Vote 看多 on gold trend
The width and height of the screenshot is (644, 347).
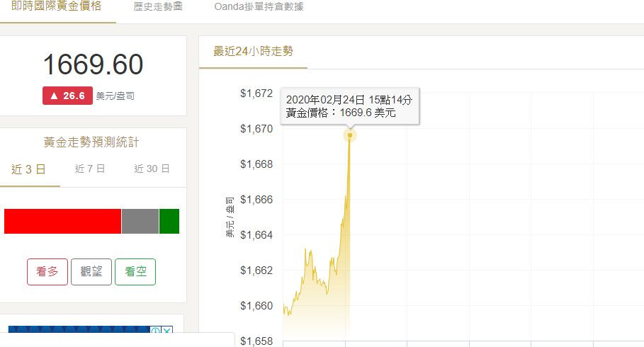[x=47, y=271]
